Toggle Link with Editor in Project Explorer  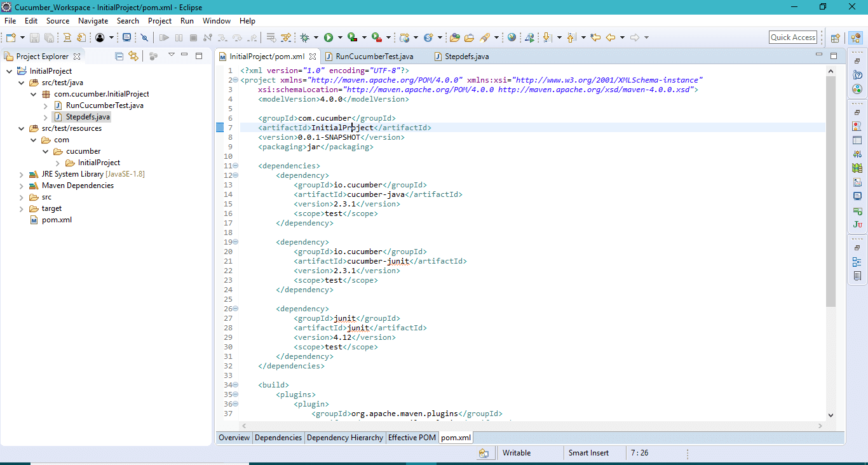133,56
